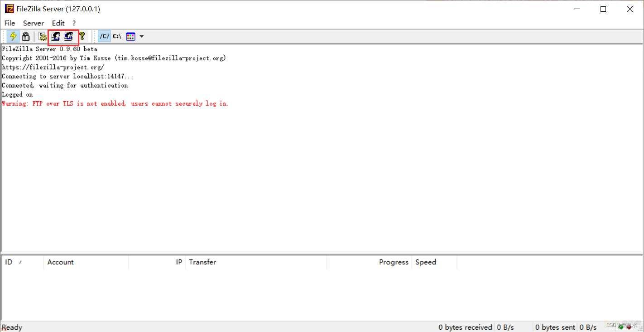Click the 'Connecting to server localhost:14147...' line

pos(67,76)
